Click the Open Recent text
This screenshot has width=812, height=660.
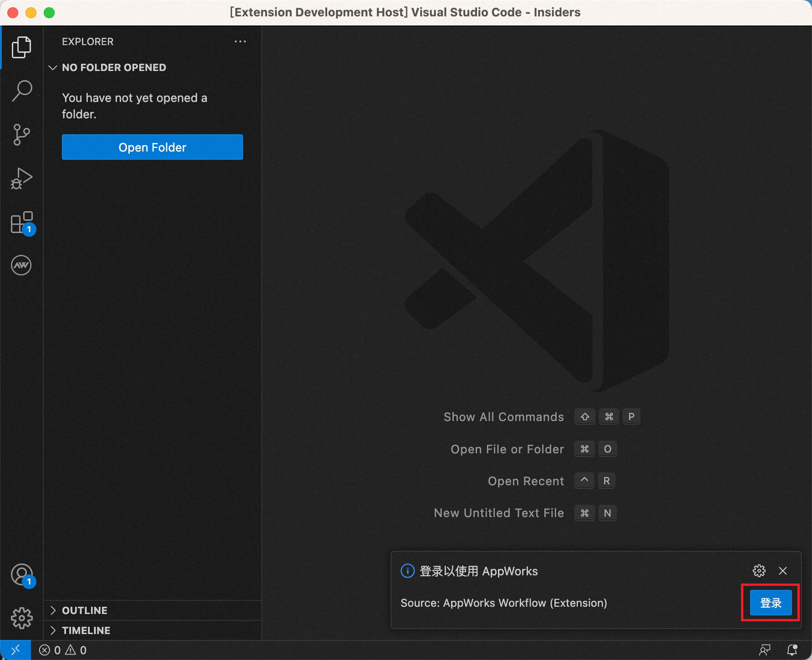(x=526, y=481)
